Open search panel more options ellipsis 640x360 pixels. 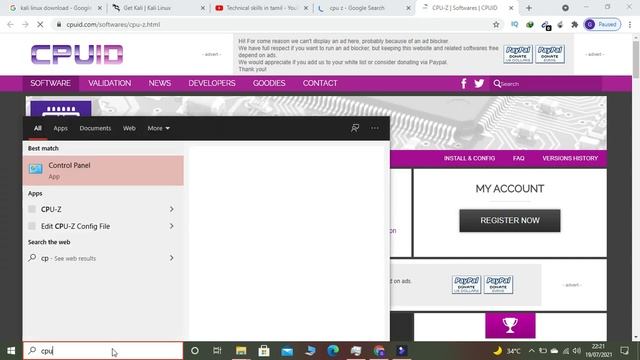(375, 128)
